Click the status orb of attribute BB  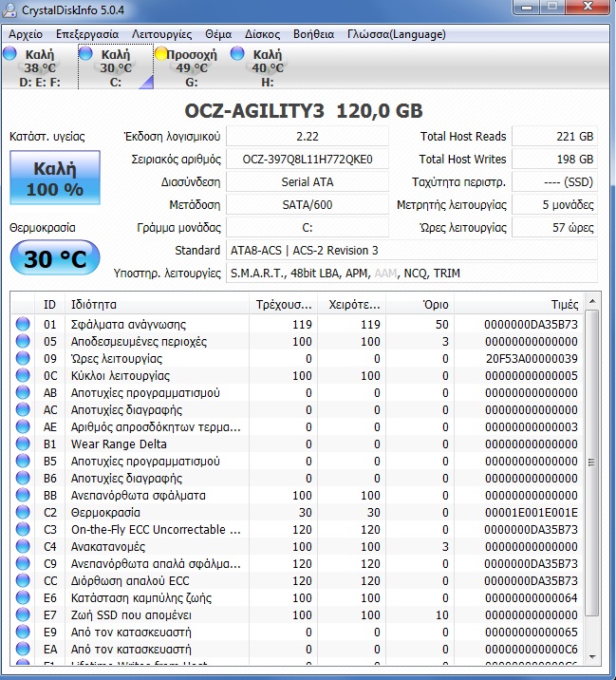(x=23, y=495)
